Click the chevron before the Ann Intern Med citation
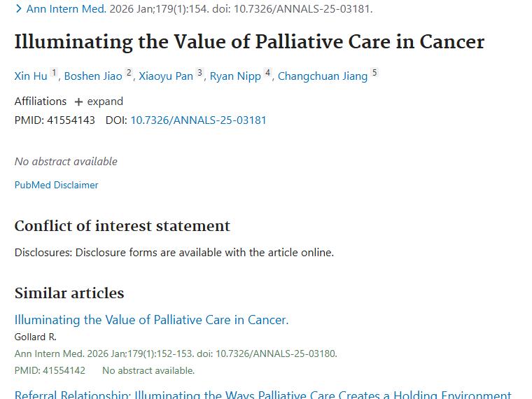Image resolution: width=532 pixels, height=399 pixels. point(19,9)
